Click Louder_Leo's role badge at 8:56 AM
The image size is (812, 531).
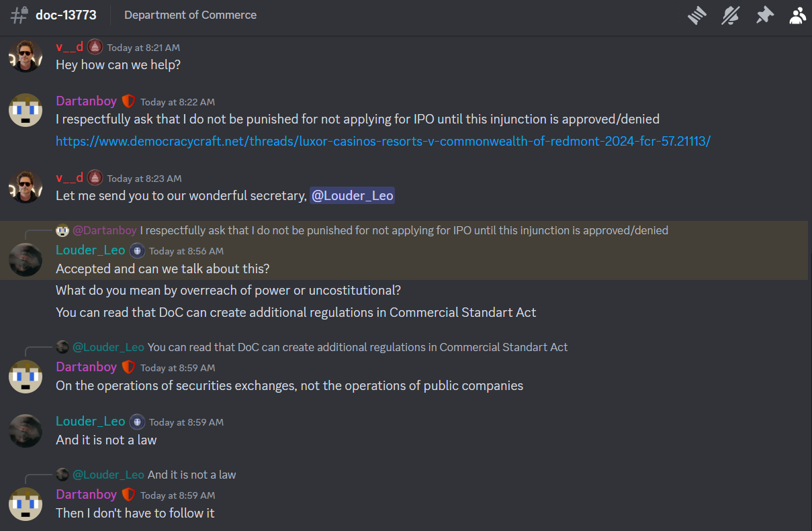137,250
